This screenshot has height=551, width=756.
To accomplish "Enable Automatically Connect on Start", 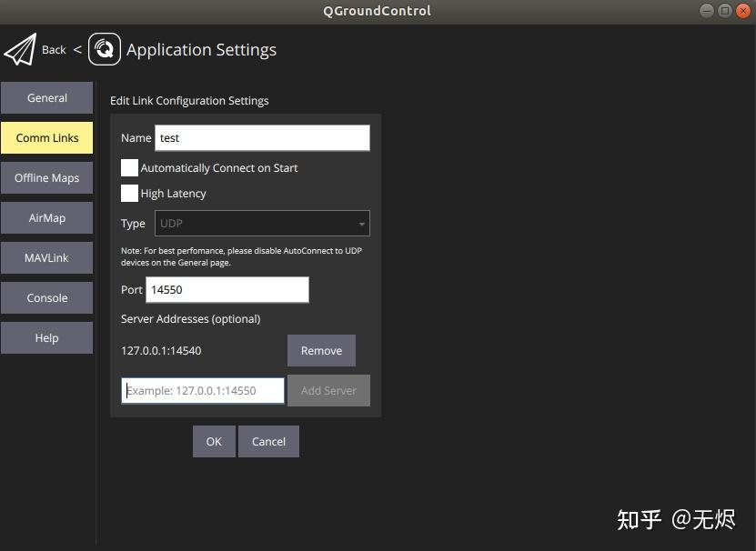I will point(129,167).
